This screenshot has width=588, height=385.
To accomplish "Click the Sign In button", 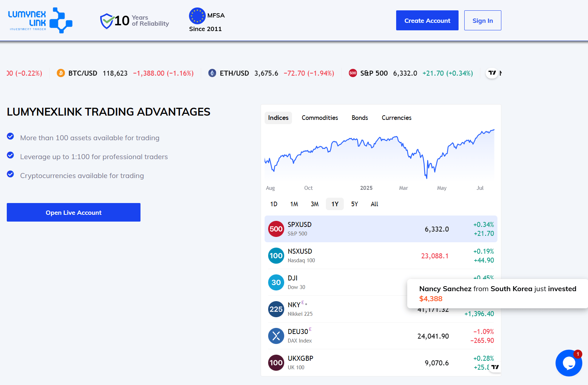I will click(x=483, y=20).
